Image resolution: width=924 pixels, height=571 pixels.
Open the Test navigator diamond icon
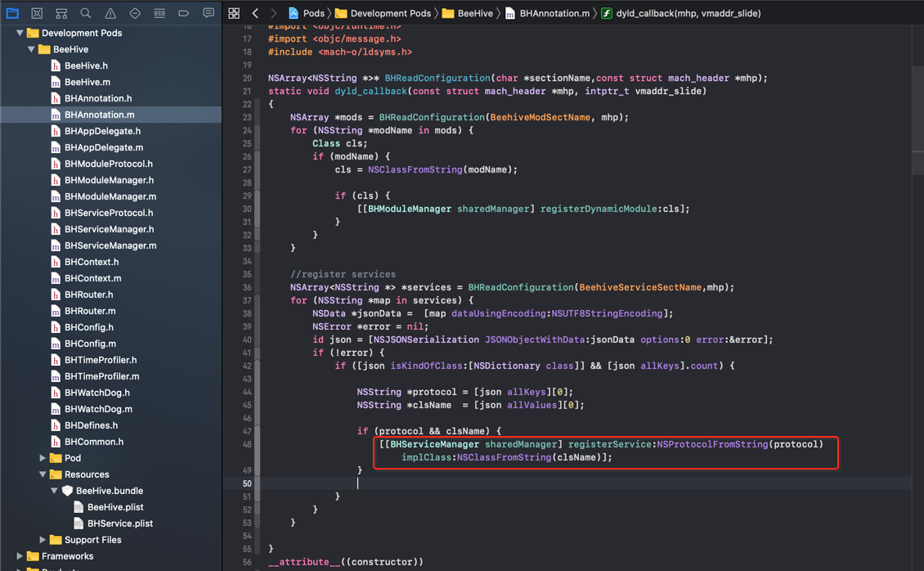click(x=135, y=13)
